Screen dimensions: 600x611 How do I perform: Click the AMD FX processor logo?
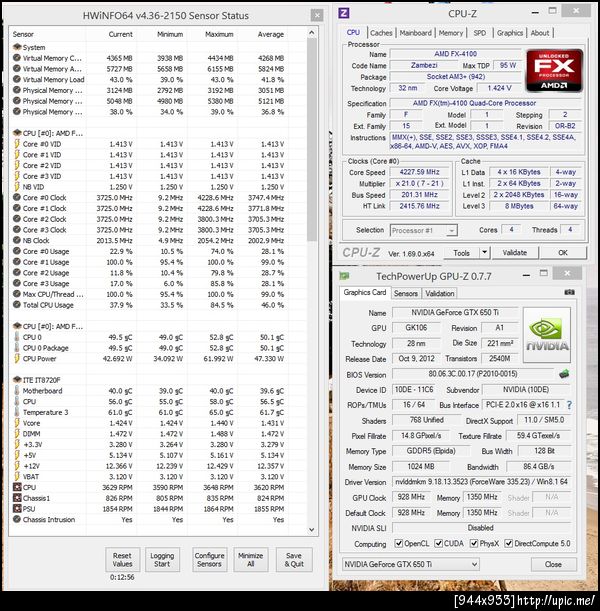[x=554, y=70]
